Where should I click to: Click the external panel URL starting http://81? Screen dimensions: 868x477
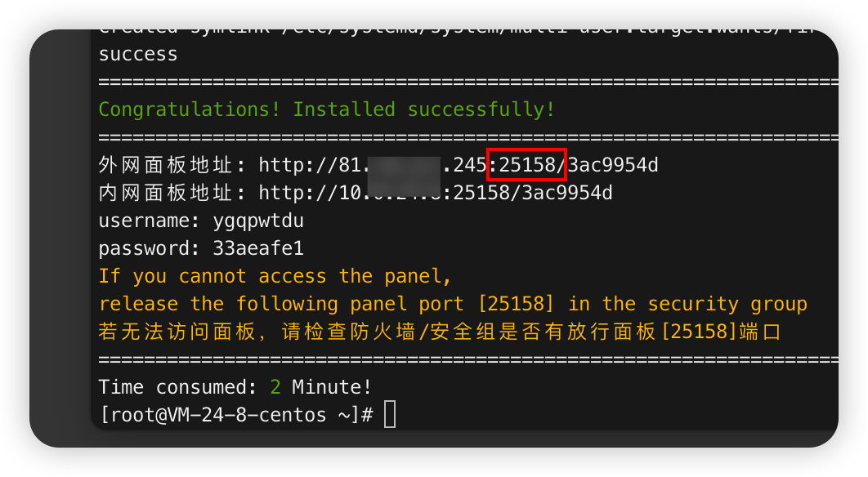pyautogui.click(x=459, y=165)
